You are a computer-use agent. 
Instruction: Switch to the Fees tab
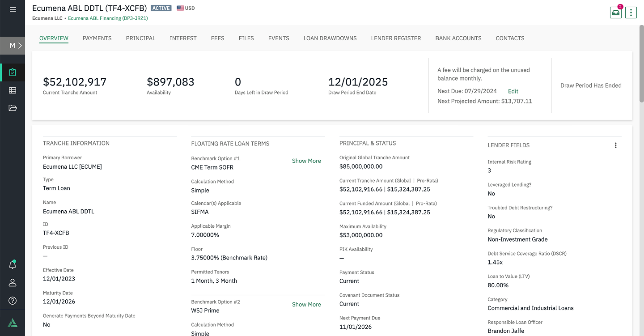[218, 38]
